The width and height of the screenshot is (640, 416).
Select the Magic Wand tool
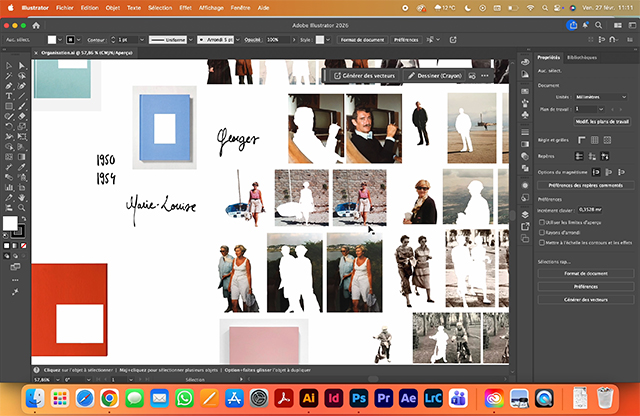coord(9,76)
